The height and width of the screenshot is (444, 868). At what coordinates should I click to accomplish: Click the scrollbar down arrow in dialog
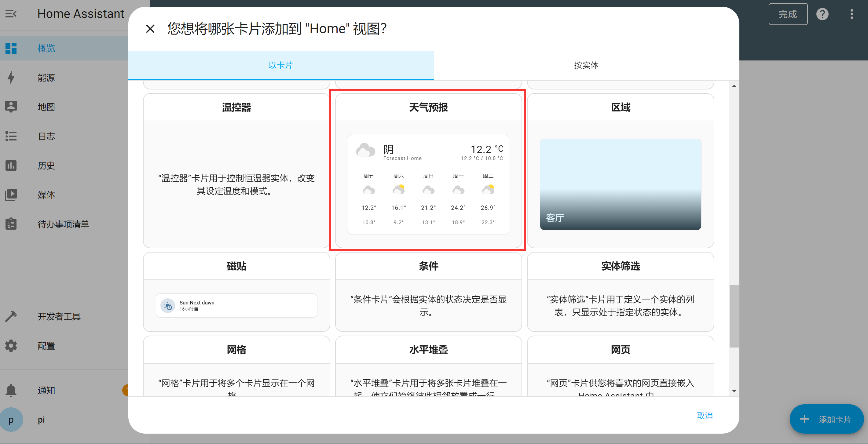tap(734, 391)
